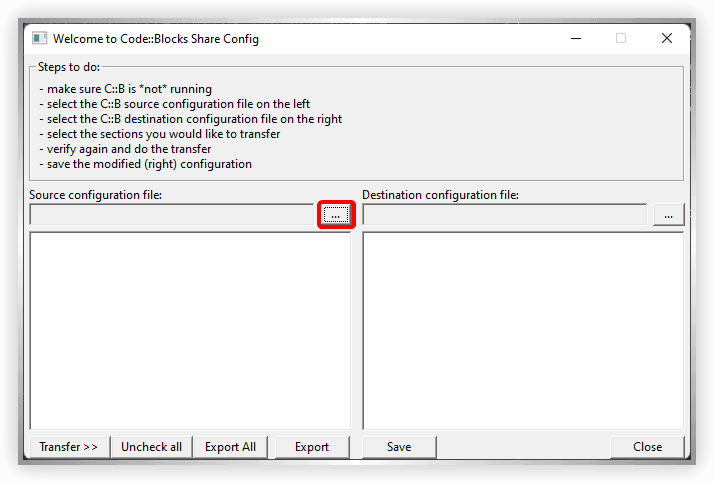714x483 pixels.
Task: Close the window with the X icon
Action: tap(667, 39)
